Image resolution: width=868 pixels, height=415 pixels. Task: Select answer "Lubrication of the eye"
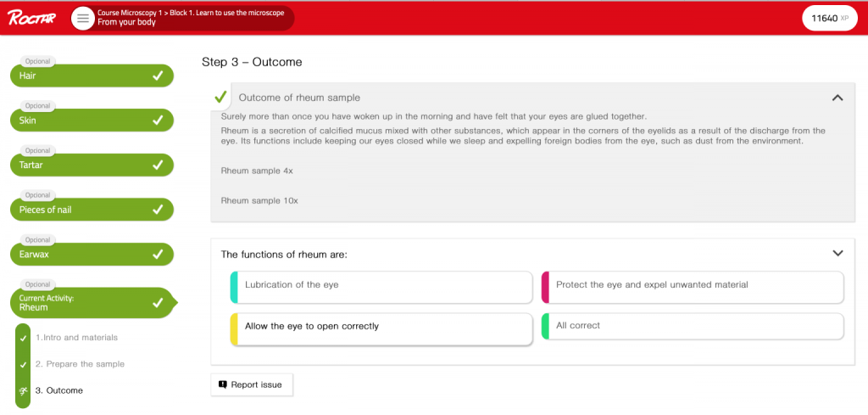[381, 286]
